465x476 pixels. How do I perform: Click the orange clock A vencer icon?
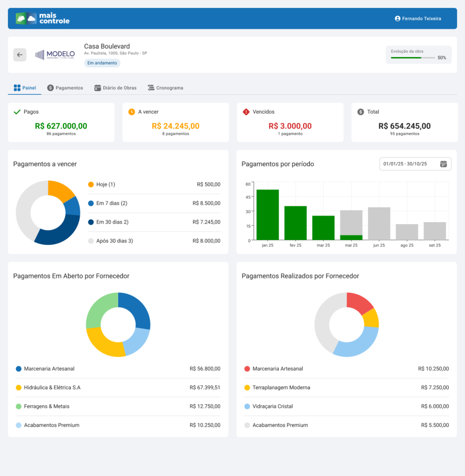click(x=131, y=112)
